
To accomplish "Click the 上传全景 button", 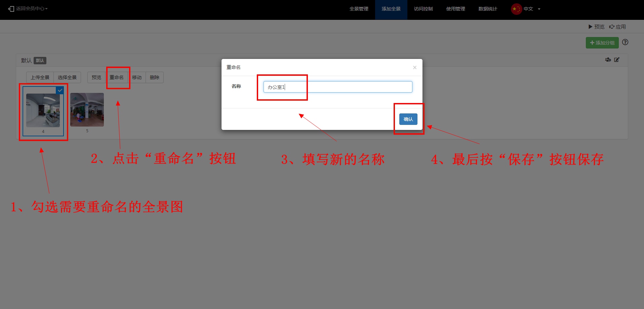I will point(40,77).
